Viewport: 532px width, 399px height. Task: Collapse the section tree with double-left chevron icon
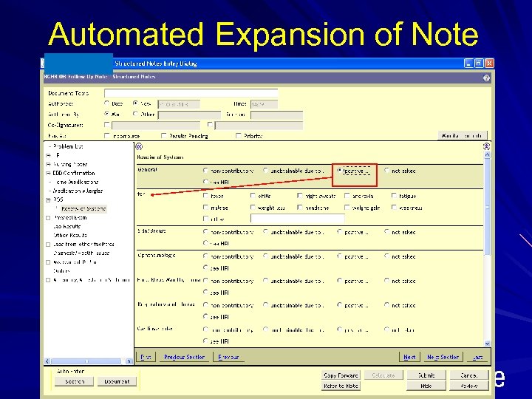139,146
